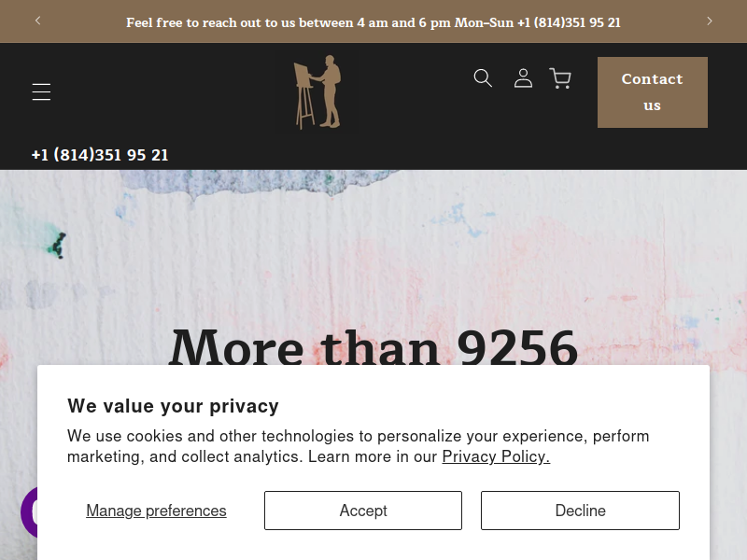View the shopping cart
The width and height of the screenshot is (747, 560).
coord(560,78)
